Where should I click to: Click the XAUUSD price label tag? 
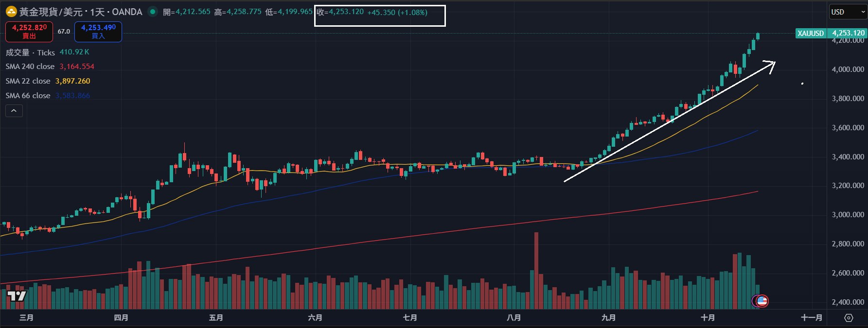click(x=811, y=33)
